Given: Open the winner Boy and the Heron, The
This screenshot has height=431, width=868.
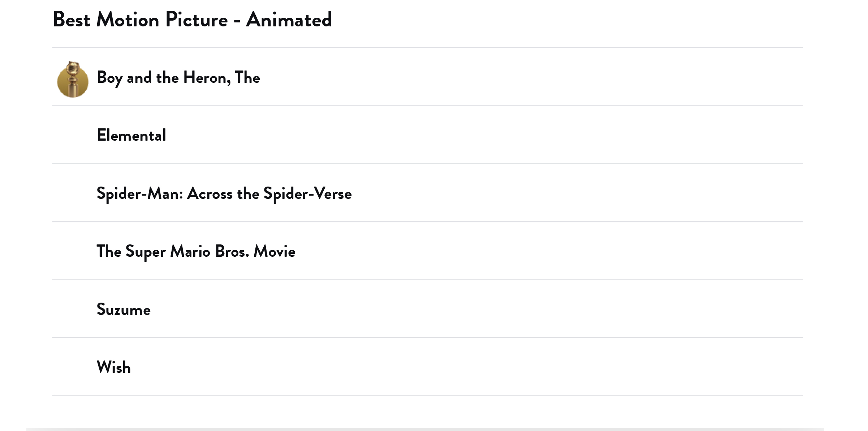Looking at the screenshot, I should coord(178,77).
